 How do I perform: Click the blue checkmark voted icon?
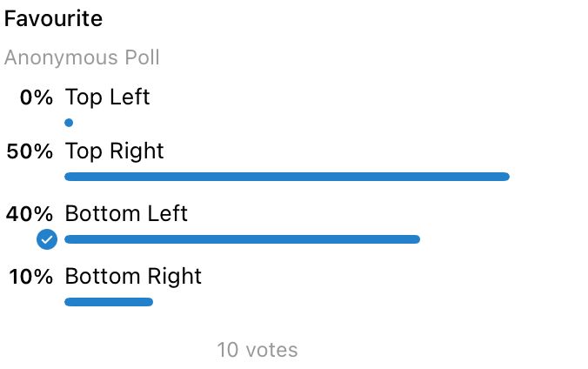[x=47, y=239]
